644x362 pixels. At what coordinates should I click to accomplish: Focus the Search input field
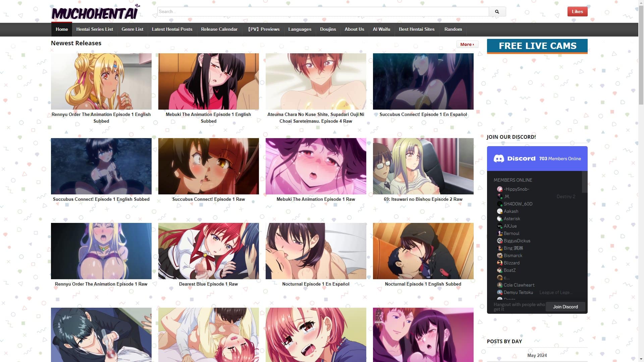pos(323,12)
